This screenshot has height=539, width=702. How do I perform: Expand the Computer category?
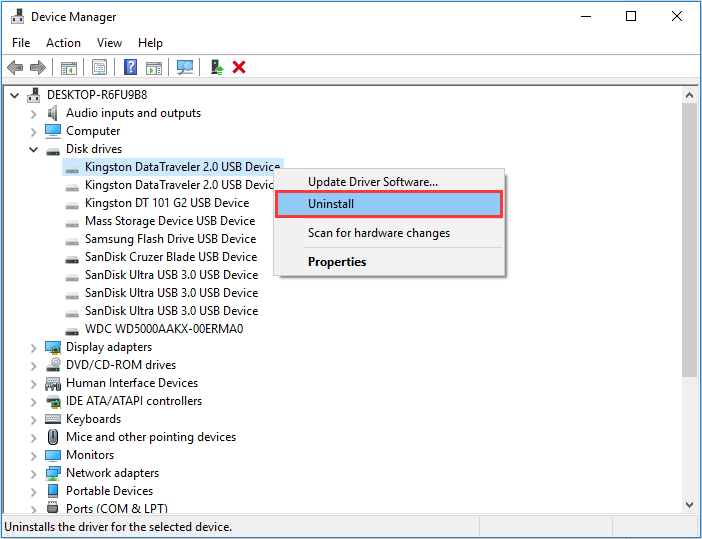coord(34,132)
